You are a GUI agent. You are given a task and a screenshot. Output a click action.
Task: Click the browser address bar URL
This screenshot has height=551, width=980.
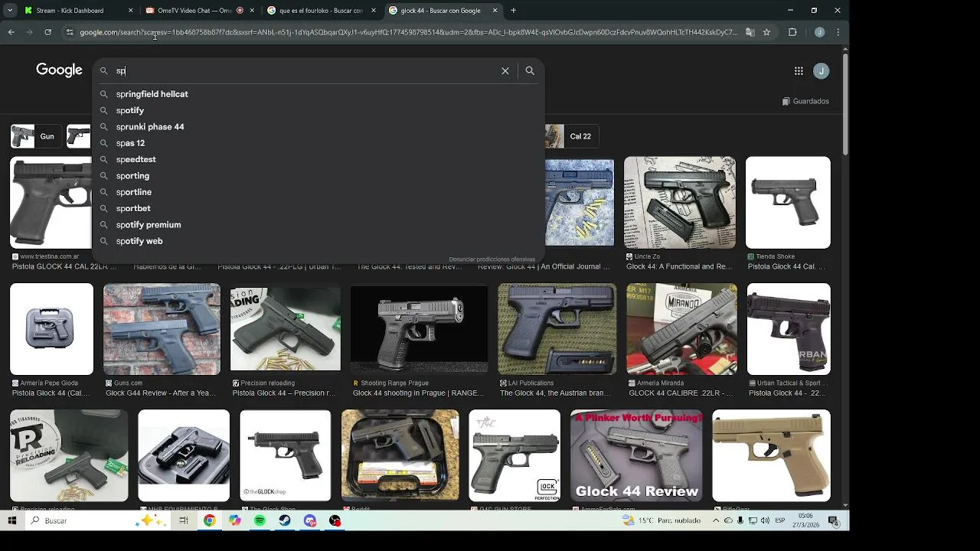click(409, 32)
